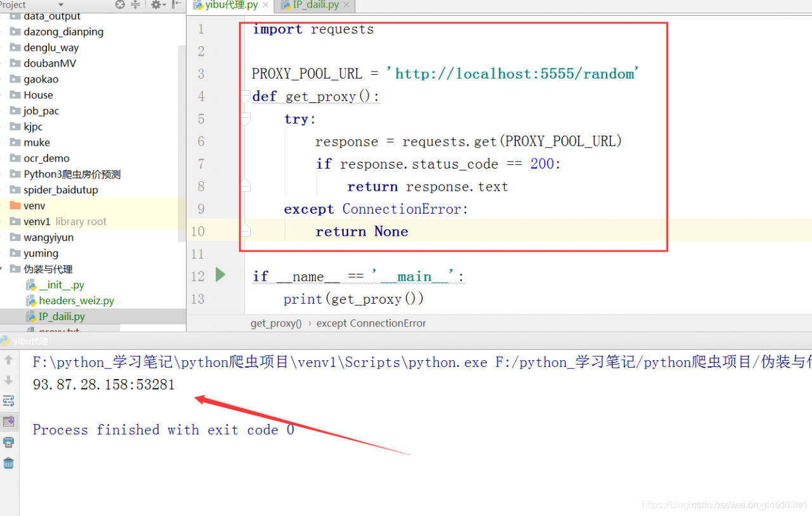Screen dimensions: 812x516
Task: Select the yibu代理 Run tab
Action: [x=25, y=341]
